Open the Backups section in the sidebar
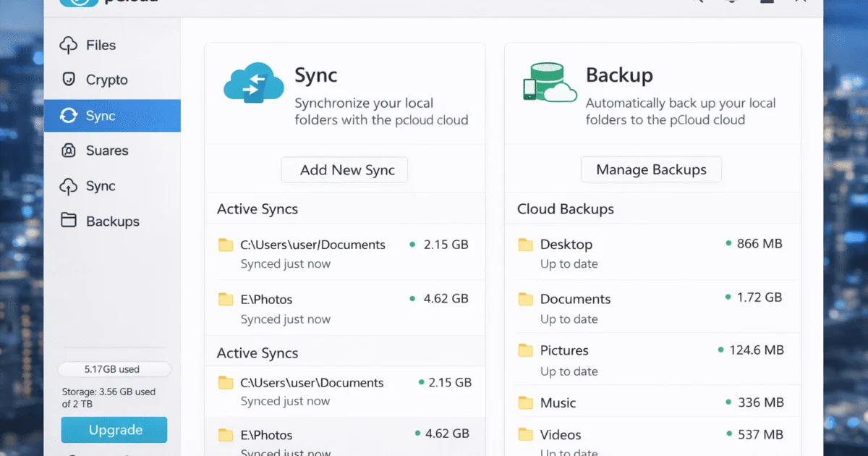Screen dimensions: 868x456 pyautogui.click(x=112, y=221)
